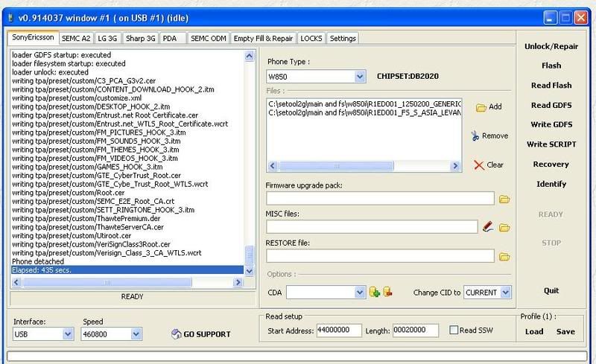Click the log scroll up arrow
Screen dimensions: 596x364
click(250, 57)
